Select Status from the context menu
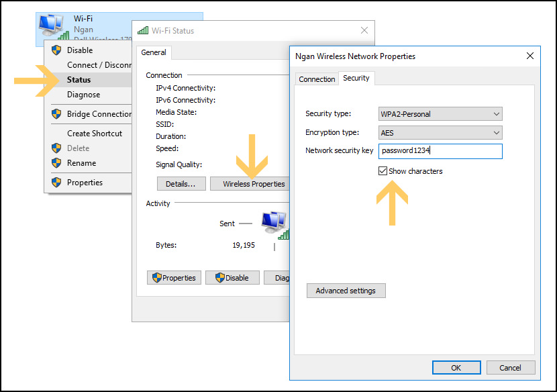Screen dimensions: 557x392 [x=79, y=80]
